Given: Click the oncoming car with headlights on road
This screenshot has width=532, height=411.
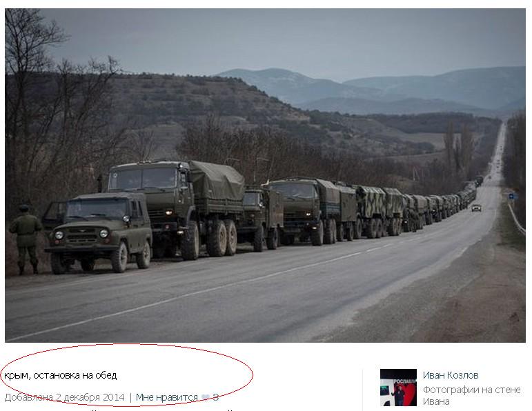Looking at the screenshot, I should [476, 208].
